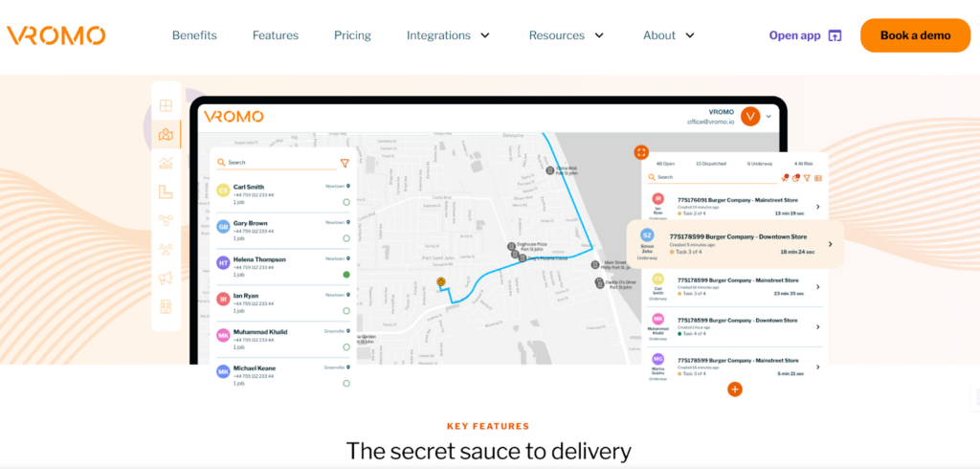Click the 18 min 24 sec timer text

coord(797,252)
